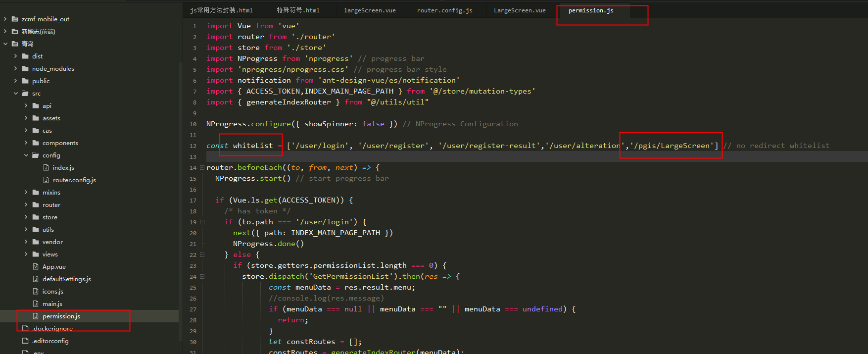Image resolution: width=868 pixels, height=354 pixels.
Task: Switch to the js常用方法封装.html tab
Action: 221,10
